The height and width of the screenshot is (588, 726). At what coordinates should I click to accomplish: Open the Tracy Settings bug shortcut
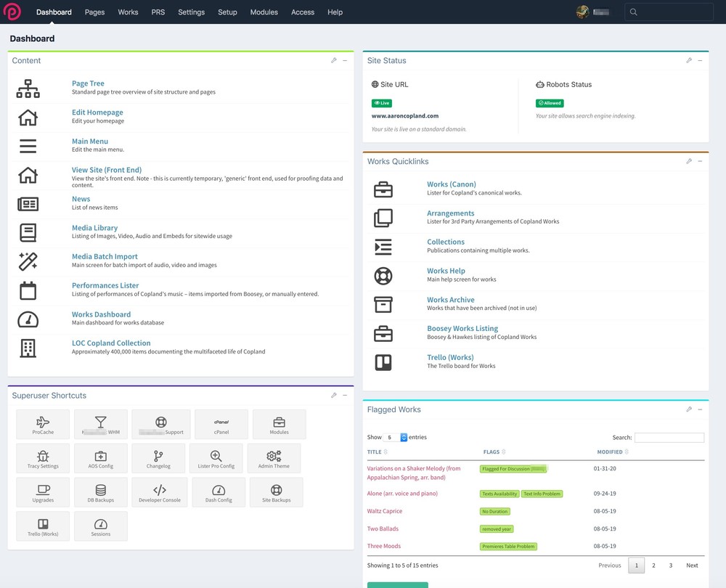(x=43, y=458)
